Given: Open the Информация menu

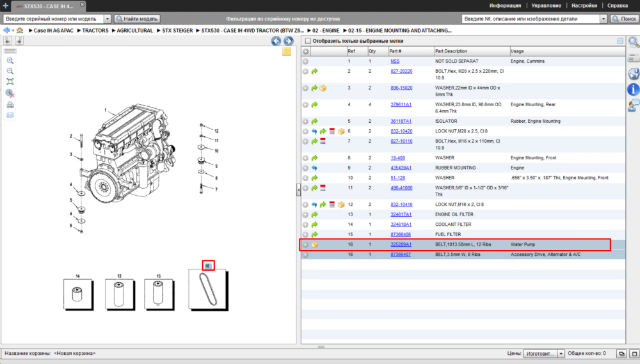Looking at the screenshot, I should (x=505, y=6).
